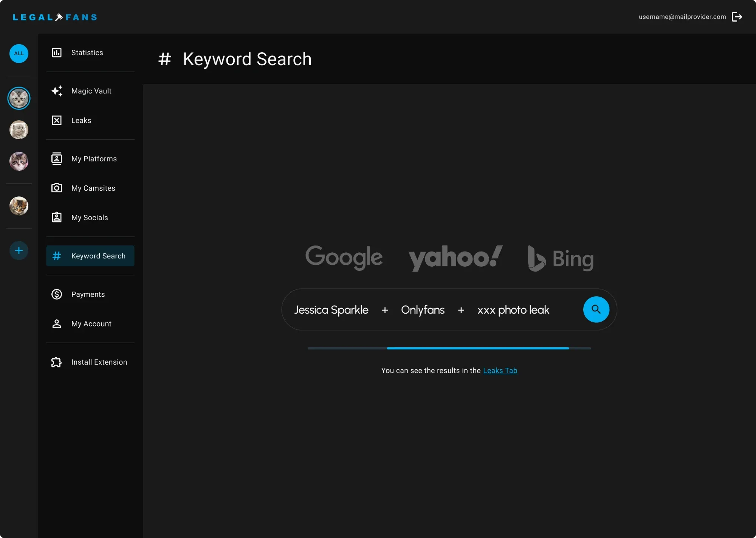
Task: Click the My Socials badge icon
Action: pos(57,217)
